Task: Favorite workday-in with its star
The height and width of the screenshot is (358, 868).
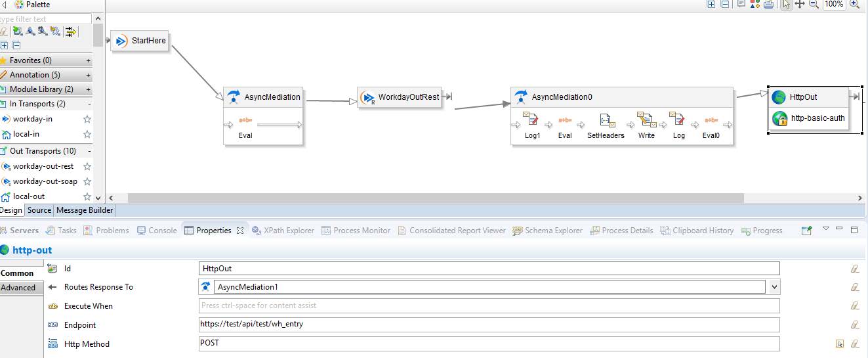Action: 87,119
